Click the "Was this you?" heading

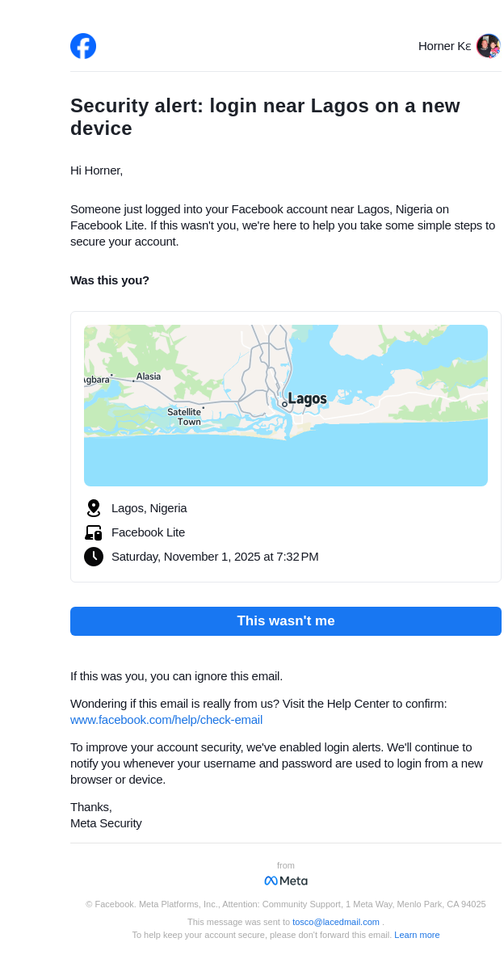click(110, 280)
